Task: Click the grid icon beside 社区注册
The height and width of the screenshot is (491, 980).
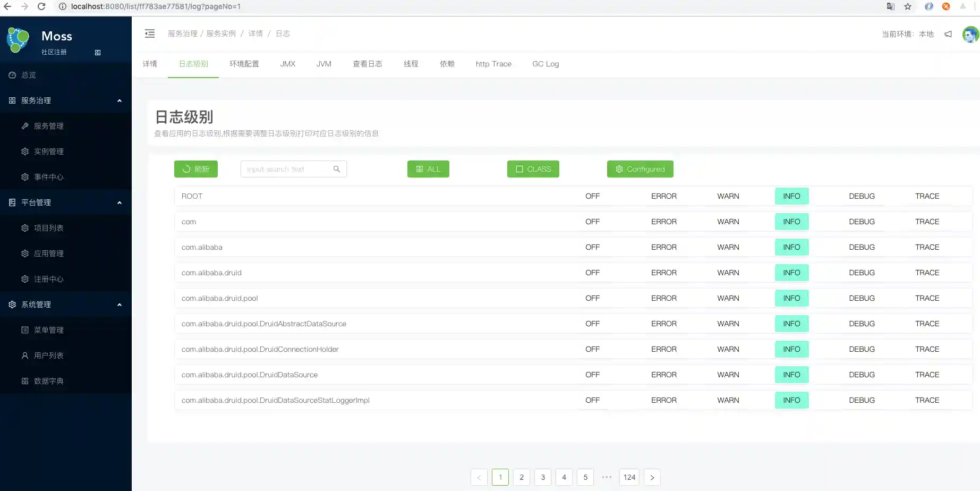Action: click(98, 53)
